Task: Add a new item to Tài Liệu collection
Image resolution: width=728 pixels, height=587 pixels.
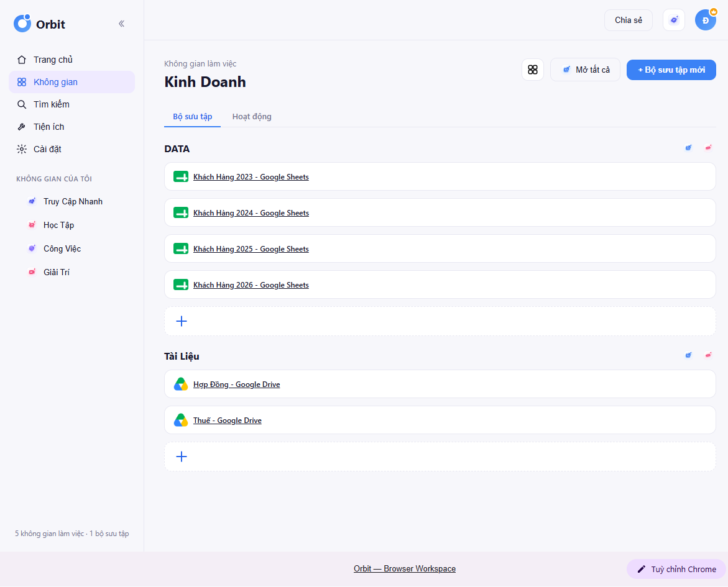Action: click(x=440, y=457)
